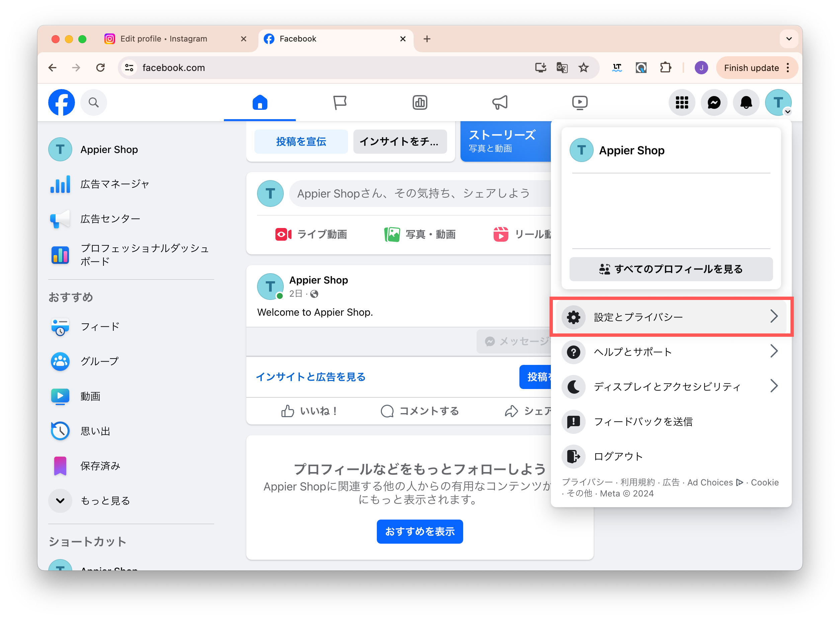Click the プライバシー footer link
Screen dimensions: 840x620
[587, 483]
